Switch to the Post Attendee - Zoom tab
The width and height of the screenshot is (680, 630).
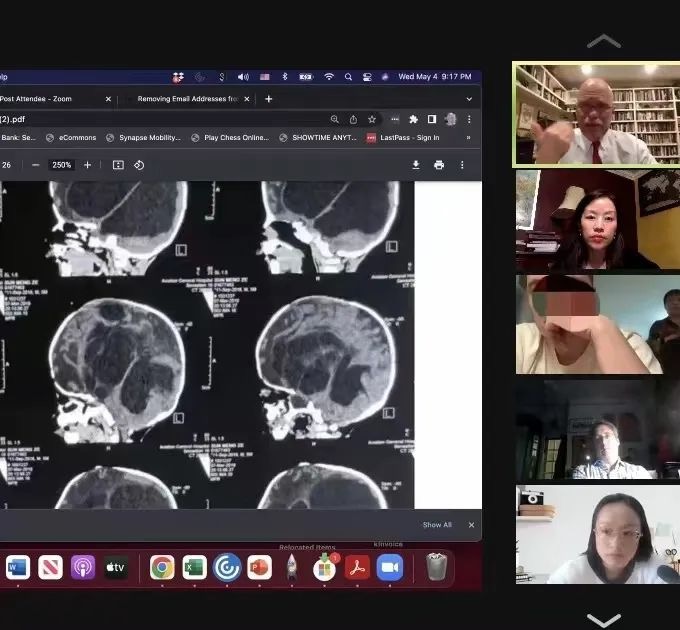(x=40, y=99)
